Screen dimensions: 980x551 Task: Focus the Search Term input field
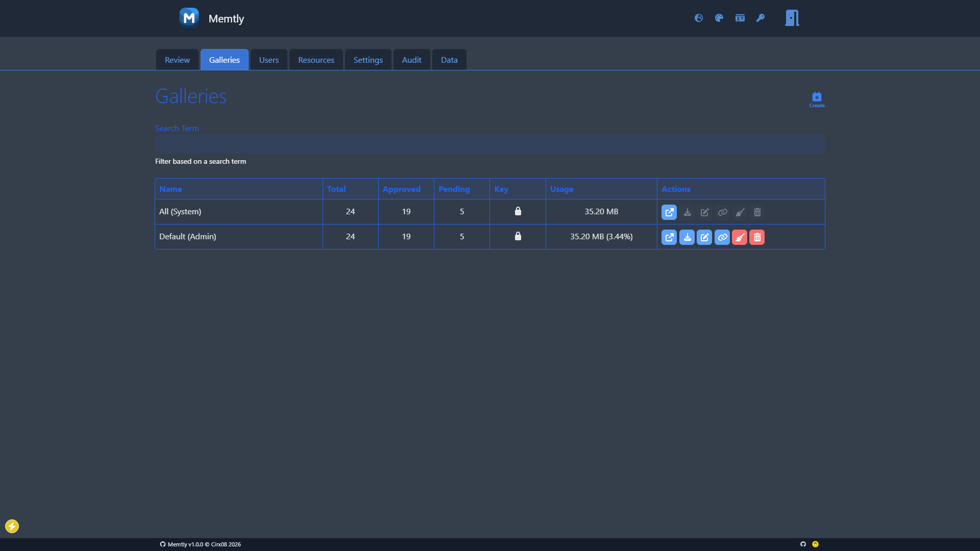click(x=490, y=144)
